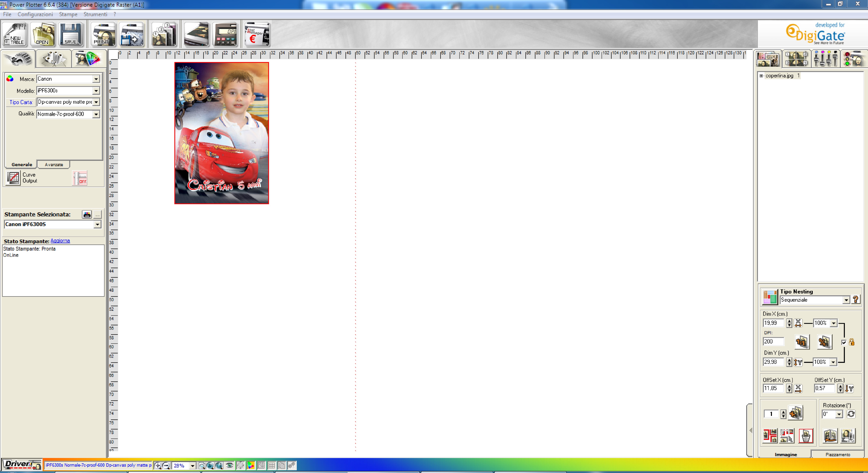Click the apply rotation refresh icon
The width and height of the screenshot is (868, 473).
pyautogui.click(x=851, y=414)
